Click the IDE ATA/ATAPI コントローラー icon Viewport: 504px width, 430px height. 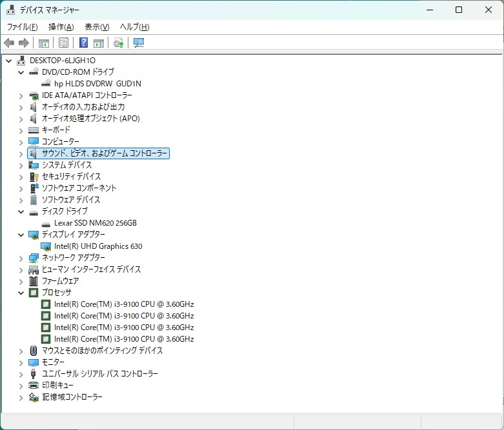tap(34, 95)
